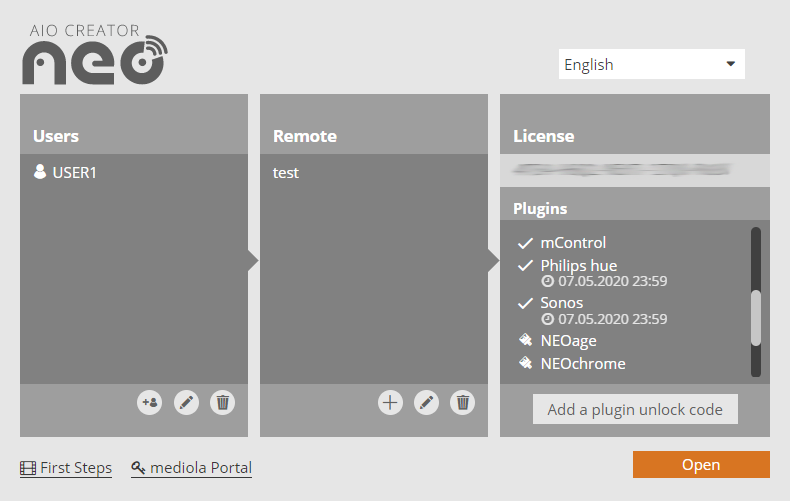This screenshot has height=501, width=790.
Task: Open the First Steps link
Action: pyautogui.click(x=66, y=468)
